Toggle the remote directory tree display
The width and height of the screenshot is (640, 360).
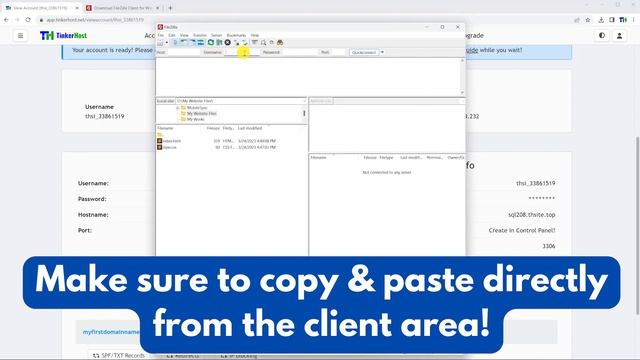pos(192,42)
